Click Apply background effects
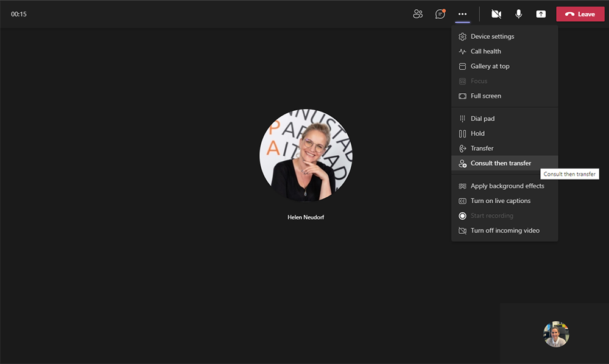The image size is (609, 364). (507, 186)
